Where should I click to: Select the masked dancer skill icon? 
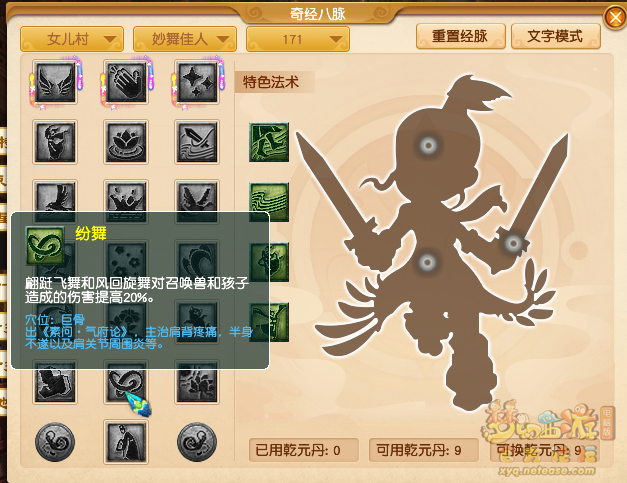point(55,142)
